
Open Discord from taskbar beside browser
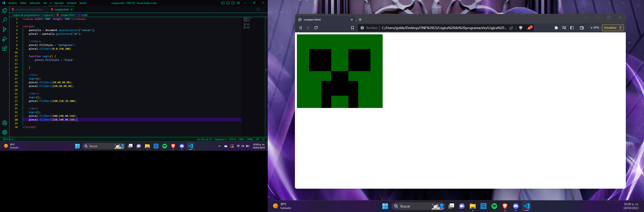tap(516, 206)
